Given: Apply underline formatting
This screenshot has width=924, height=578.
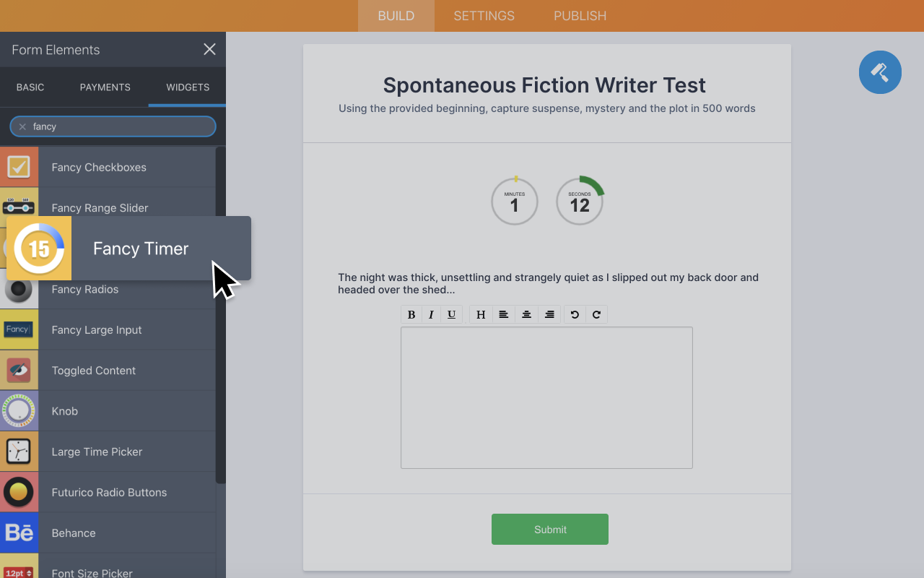Looking at the screenshot, I should pyautogui.click(x=451, y=314).
